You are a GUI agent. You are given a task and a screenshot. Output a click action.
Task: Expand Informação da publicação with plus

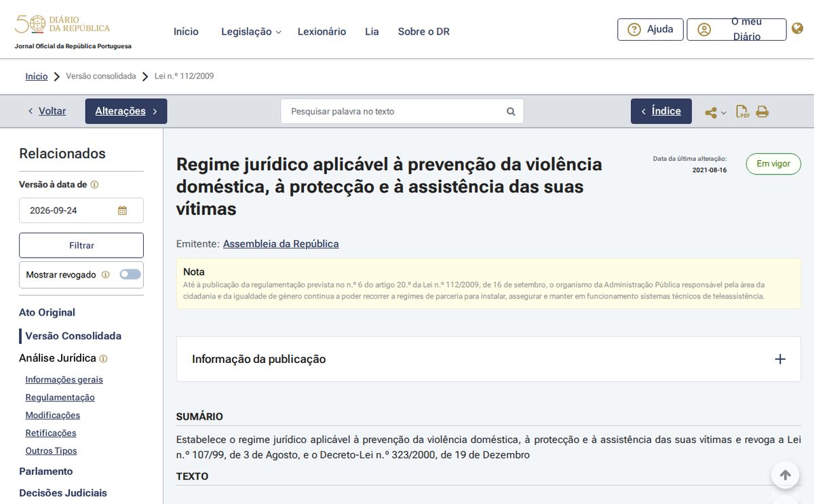tap(780, 359)
